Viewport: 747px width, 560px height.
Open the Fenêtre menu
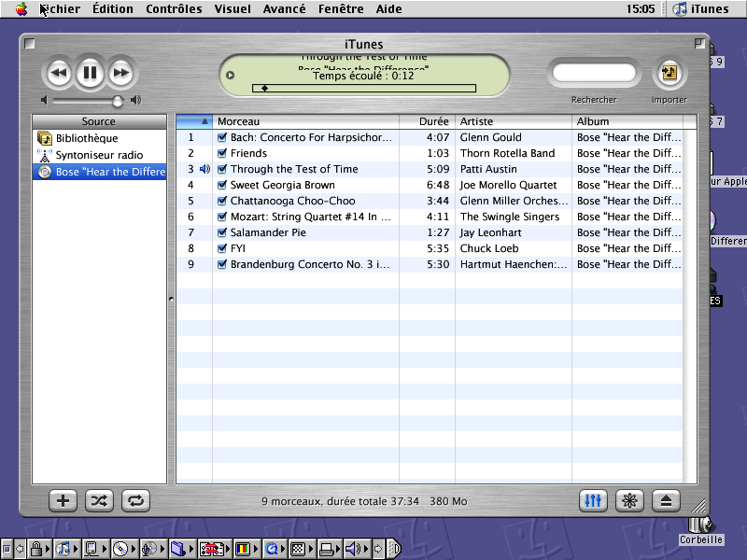341,8
